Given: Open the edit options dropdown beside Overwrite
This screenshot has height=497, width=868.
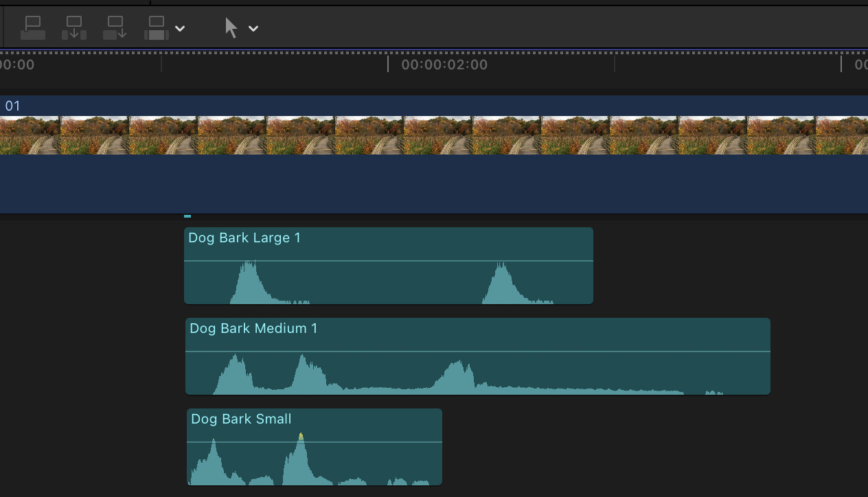Looking at the screenshot, I should [x=180, y=29].
